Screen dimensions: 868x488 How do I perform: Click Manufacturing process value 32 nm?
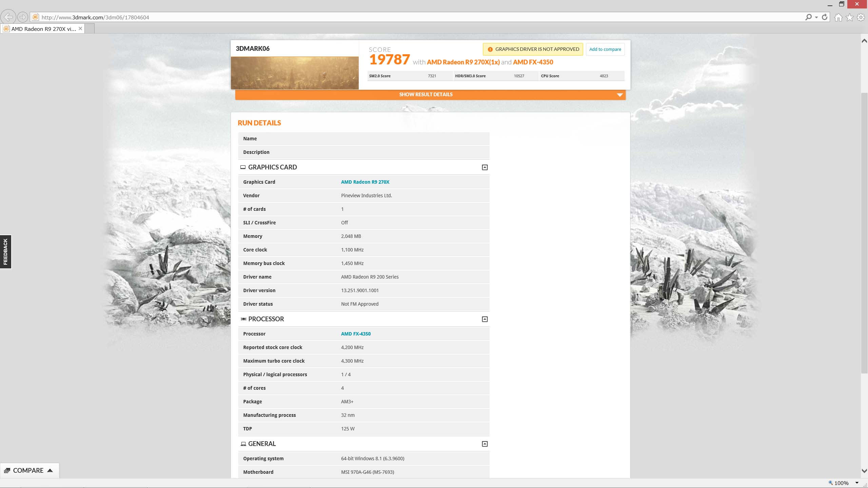(x=348, y=415)
